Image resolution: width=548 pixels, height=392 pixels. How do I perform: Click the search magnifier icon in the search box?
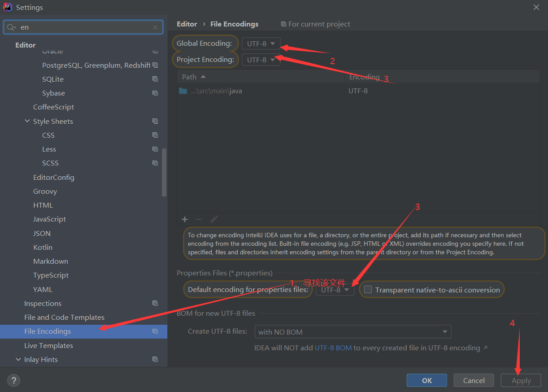click(x=11, y=27)
